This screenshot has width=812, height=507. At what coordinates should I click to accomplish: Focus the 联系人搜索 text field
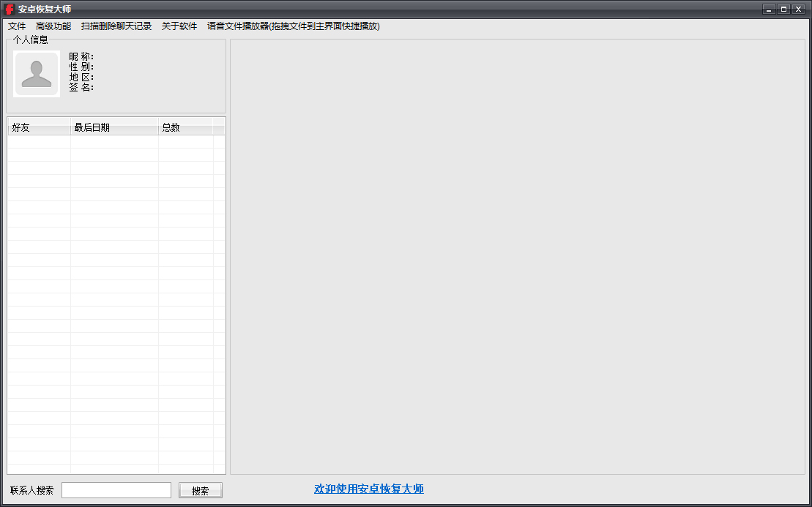point(116,490)
